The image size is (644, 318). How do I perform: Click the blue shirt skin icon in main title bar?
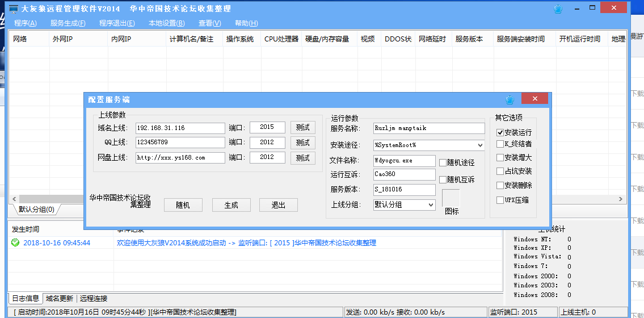[x=558, y=9]
